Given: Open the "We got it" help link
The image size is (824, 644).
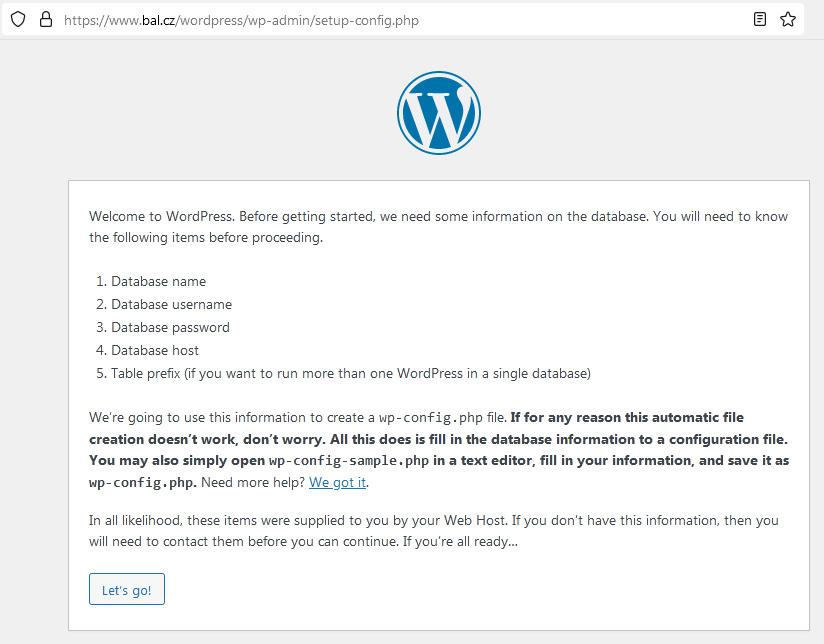Looking at the screenshot, I should coord(338,482).
